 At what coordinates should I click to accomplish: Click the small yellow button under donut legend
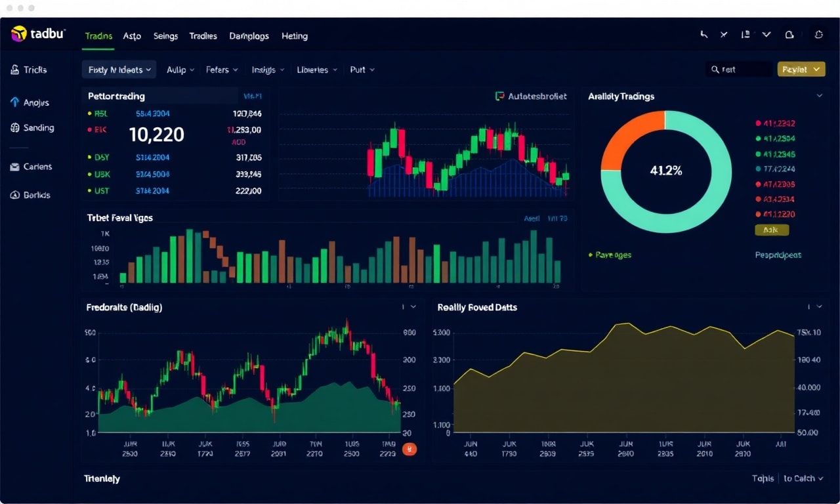772,230
